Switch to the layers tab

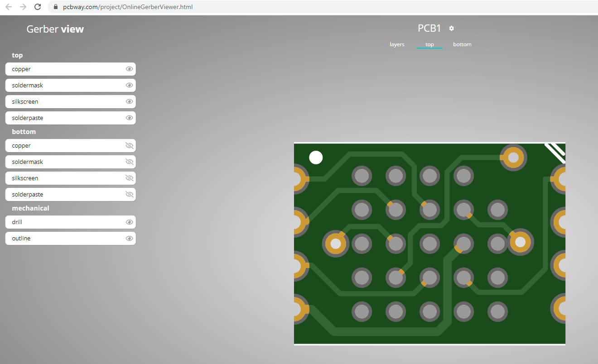397,44
